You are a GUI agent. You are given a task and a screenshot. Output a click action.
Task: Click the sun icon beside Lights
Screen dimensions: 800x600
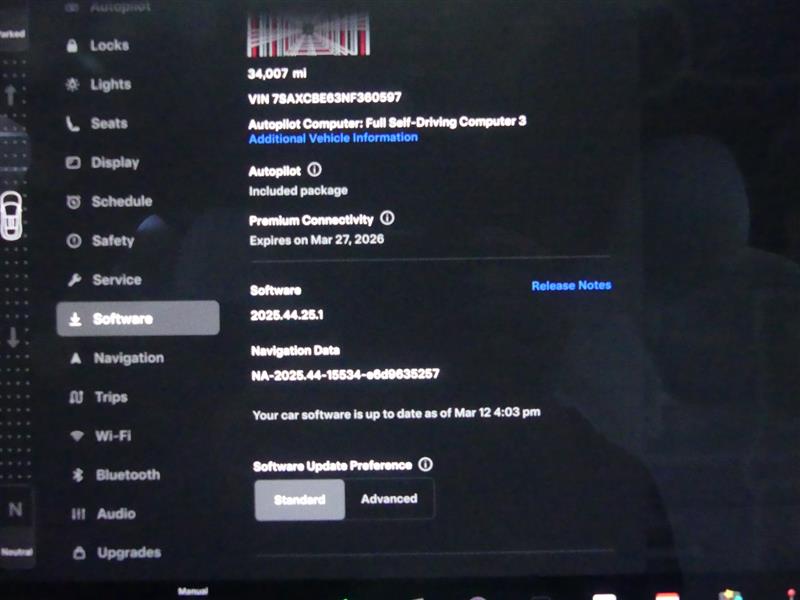72,85
